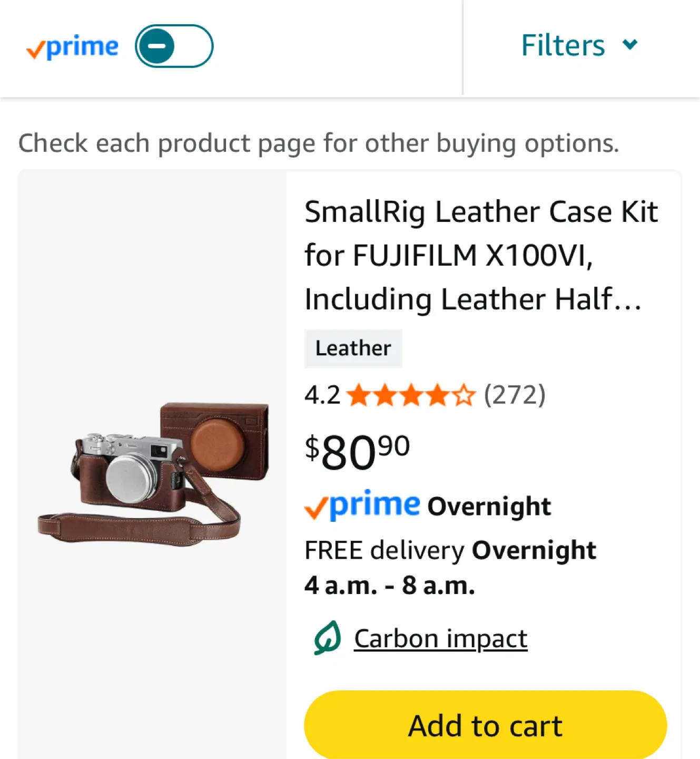
Task: Click the chevron arrow next to Filters
Action: pos(629,44)
